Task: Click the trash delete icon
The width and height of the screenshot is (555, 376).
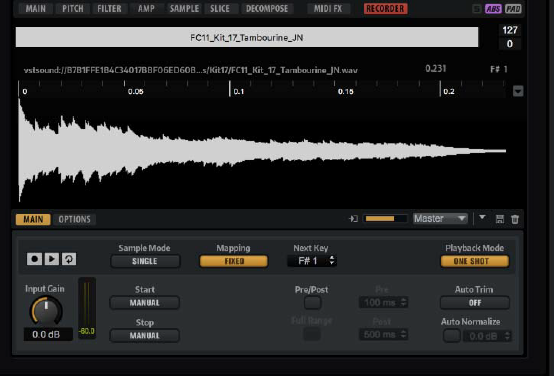Action: (515, 219)
